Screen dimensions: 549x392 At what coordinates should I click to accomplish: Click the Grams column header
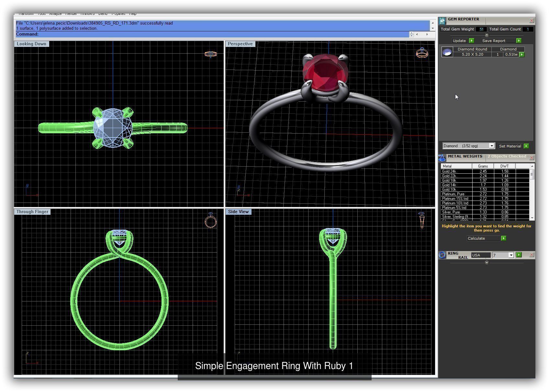(483, 166)
